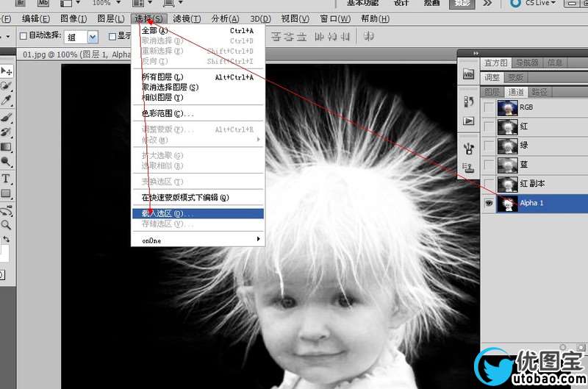Select the Move tool in the toolbox
588x389 pixels.
pos(6,71)
